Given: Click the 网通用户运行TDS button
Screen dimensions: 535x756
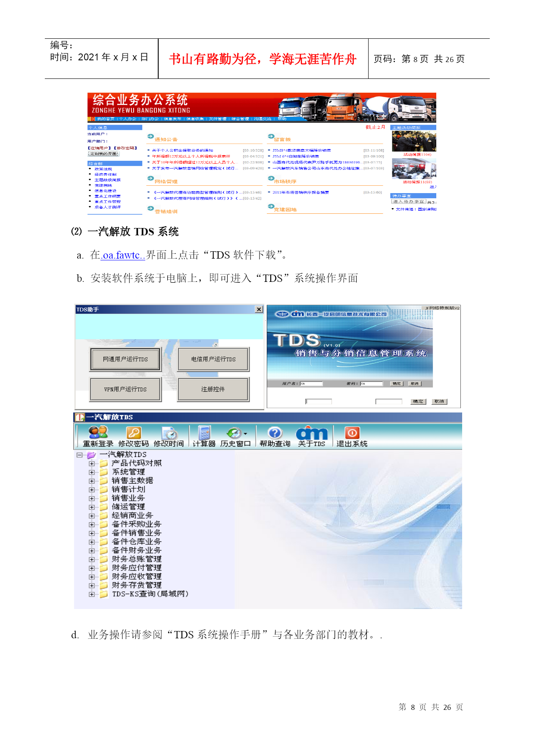Looking at the screenshot, I should point(125,359).
